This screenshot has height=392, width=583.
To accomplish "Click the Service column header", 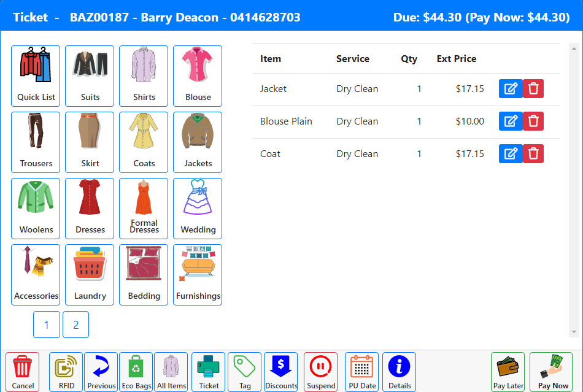I will tap(353, 59).
